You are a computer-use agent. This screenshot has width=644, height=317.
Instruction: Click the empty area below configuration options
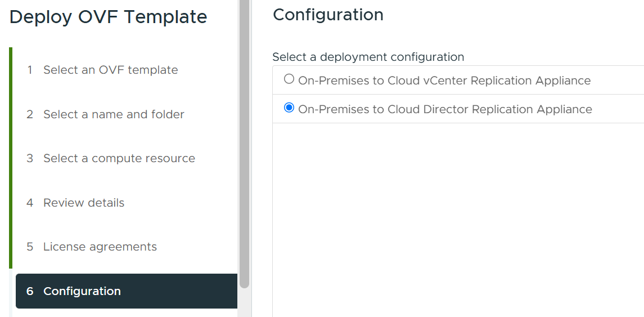point(458,220)
